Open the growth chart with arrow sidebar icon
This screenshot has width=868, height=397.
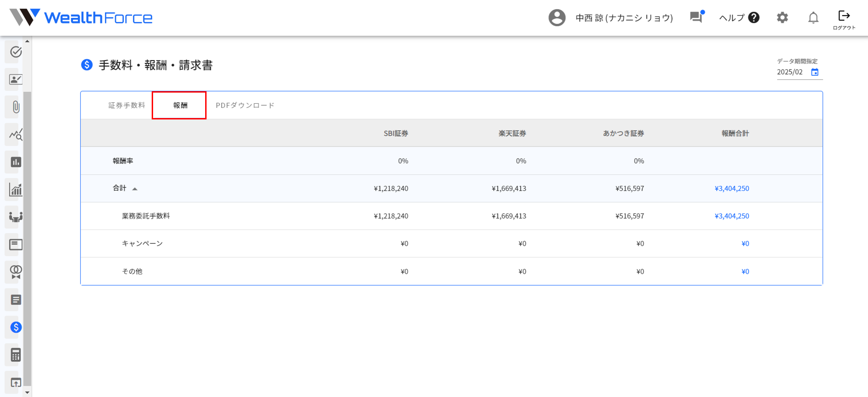pos(16,190)
